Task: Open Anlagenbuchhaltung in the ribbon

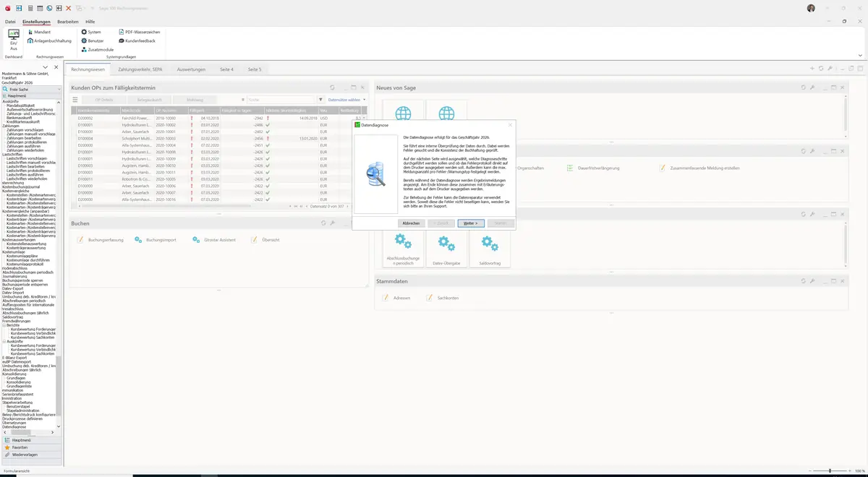Action: click(49, 41)
